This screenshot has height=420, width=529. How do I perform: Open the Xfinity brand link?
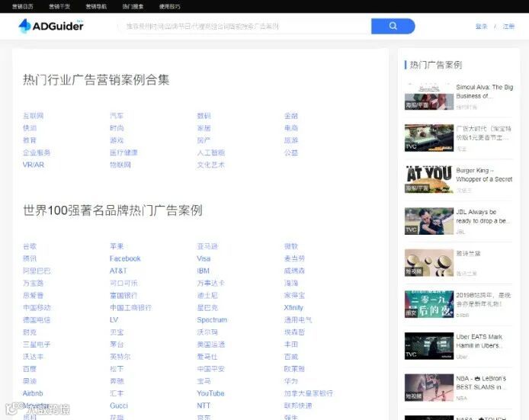coord(293,307)
